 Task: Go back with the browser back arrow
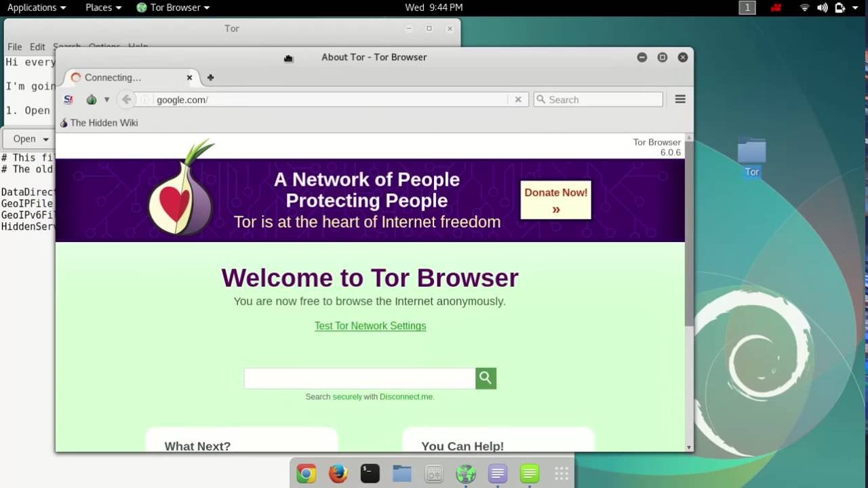click(126, 100)
